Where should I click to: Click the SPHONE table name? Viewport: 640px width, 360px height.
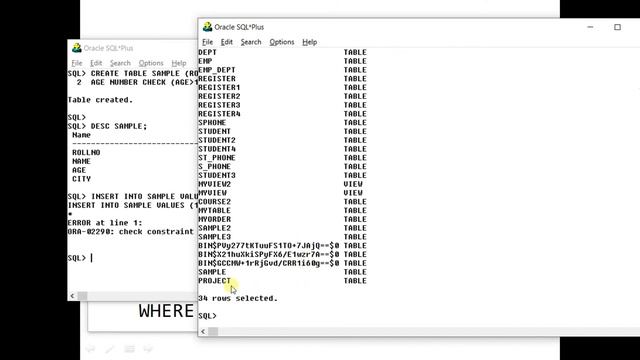pos(212,122)
